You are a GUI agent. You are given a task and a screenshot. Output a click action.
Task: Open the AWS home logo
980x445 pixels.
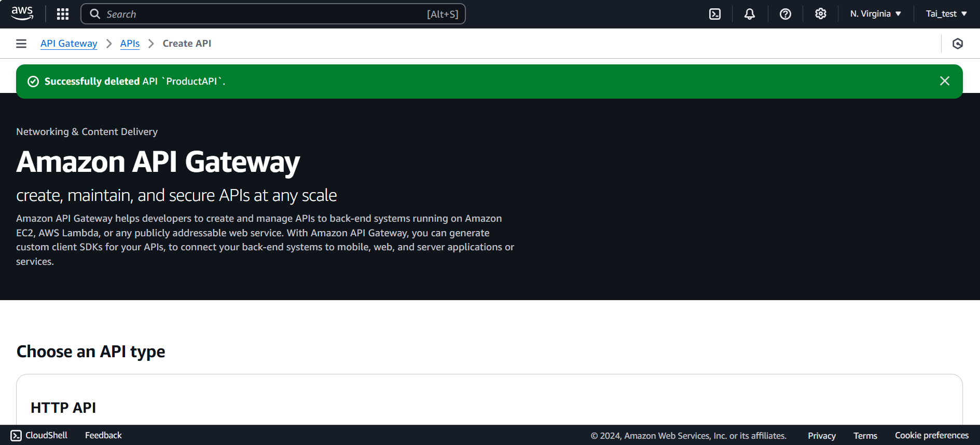22,14
